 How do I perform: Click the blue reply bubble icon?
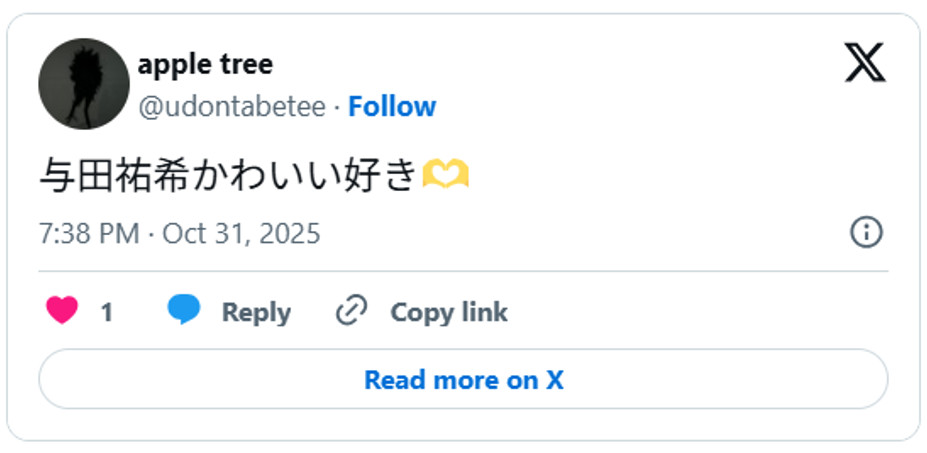pos(184,311)
